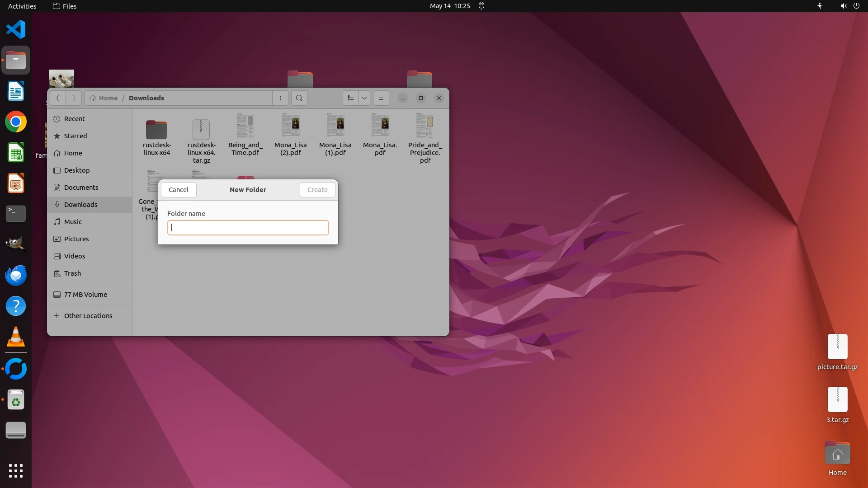Toggle the list view icon
This screenshot has width=868, height=488.
[350, 98]
